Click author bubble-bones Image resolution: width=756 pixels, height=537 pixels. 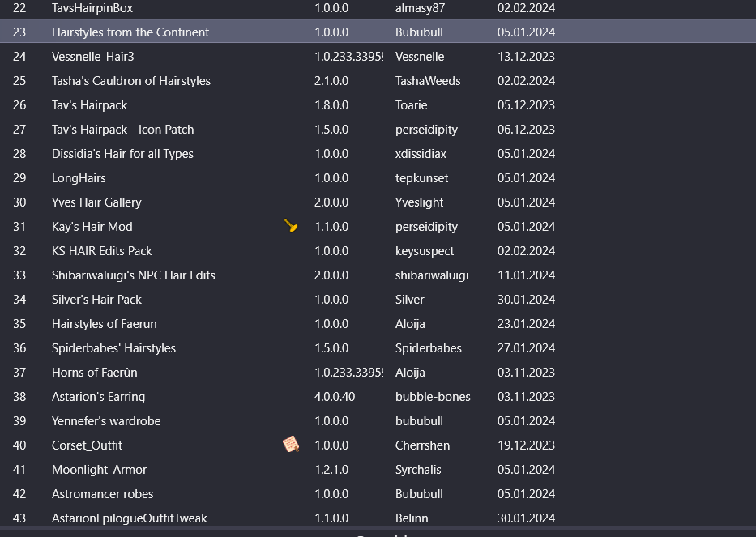(x=433, y=397)
